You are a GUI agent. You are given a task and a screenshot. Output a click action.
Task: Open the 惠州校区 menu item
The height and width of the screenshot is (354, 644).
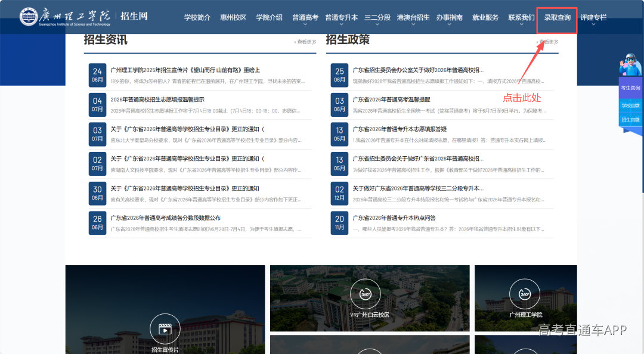click(233, 18)
